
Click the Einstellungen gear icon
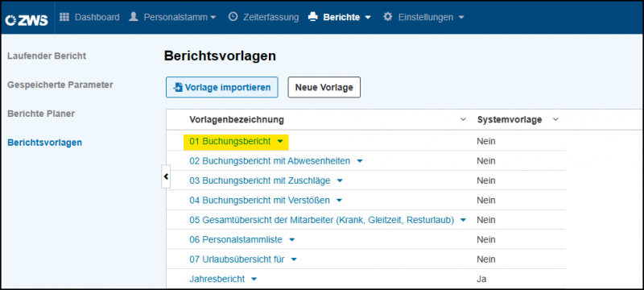coord(387,17)
